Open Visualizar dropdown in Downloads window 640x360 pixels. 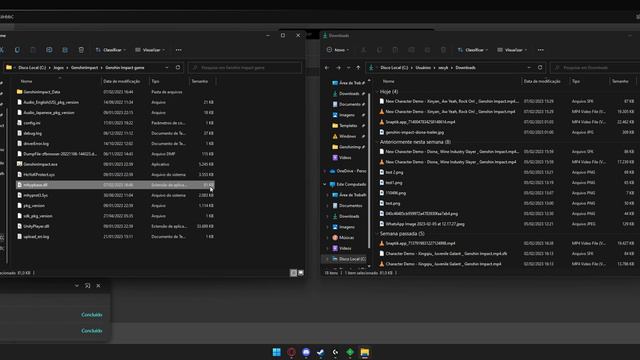[x=512, y=50]
